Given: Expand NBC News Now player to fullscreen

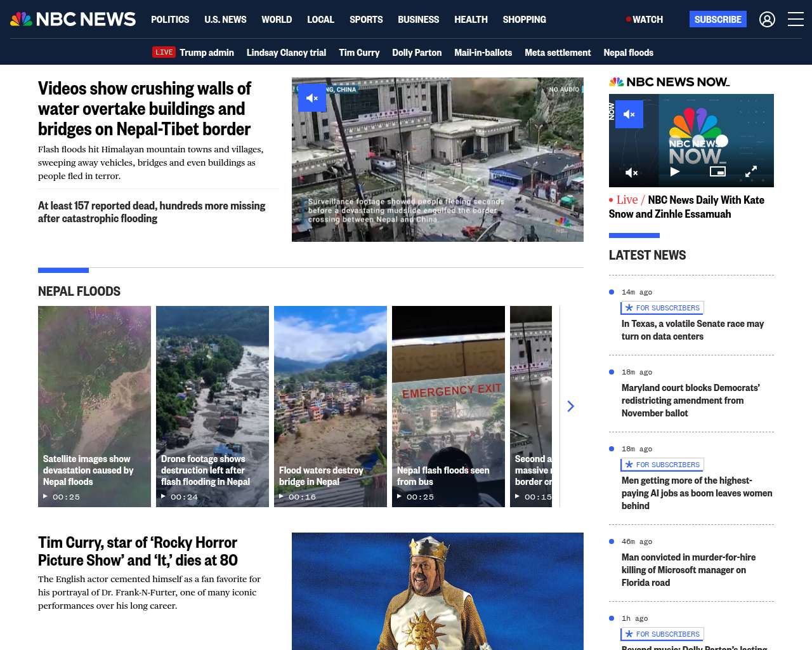Looking at the screenshot, I should pos(751,171).
